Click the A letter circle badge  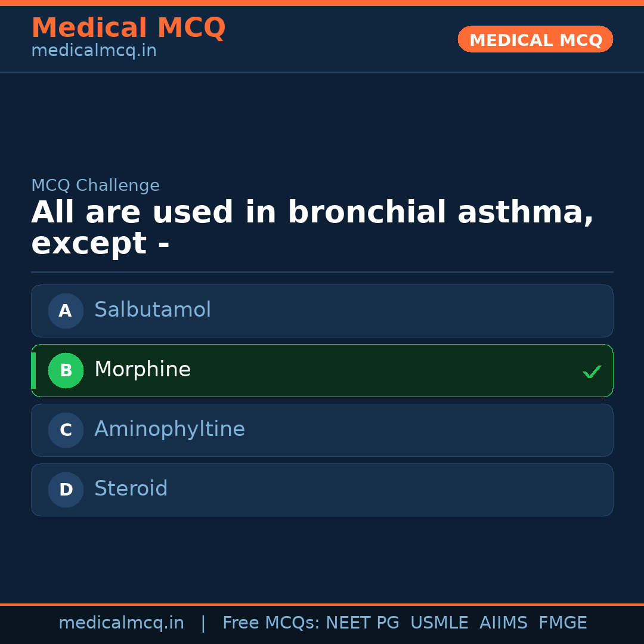point(66,311)
